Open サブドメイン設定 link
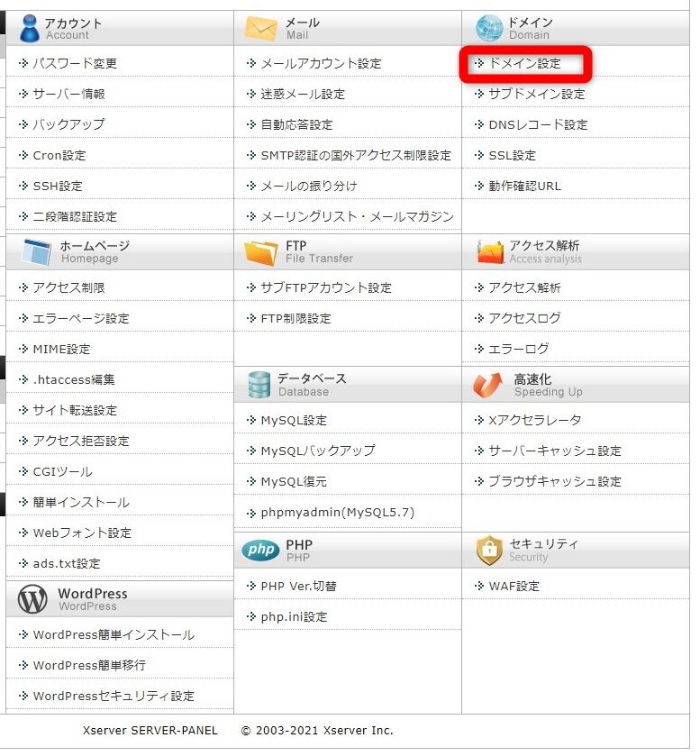Image resolution: width=700 pixels, height=756 pixels. [x=537, y=94]
